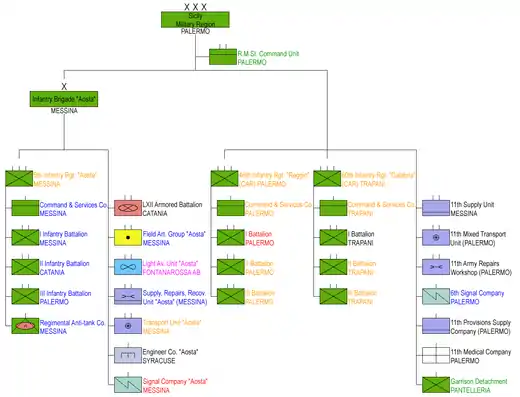Click the LXII Armored Battalion symbol
Image resolution: width=520 pixels, height=397 pixels.
coord(128,208)
